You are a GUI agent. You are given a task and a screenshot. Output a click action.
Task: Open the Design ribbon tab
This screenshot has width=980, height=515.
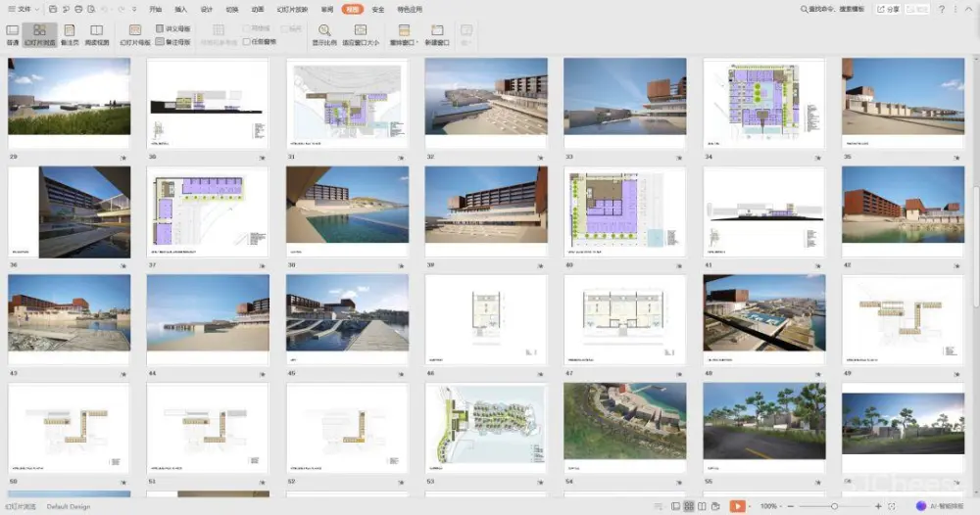206,9
